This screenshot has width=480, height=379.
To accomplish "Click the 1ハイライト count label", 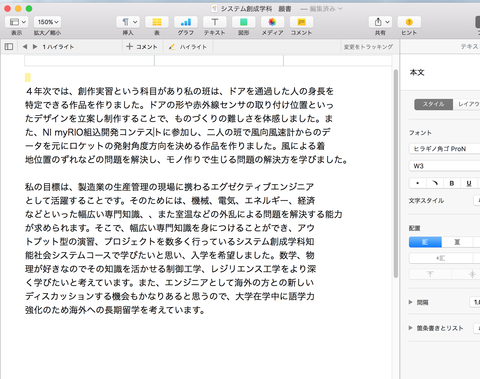I will tap(58, 47).
